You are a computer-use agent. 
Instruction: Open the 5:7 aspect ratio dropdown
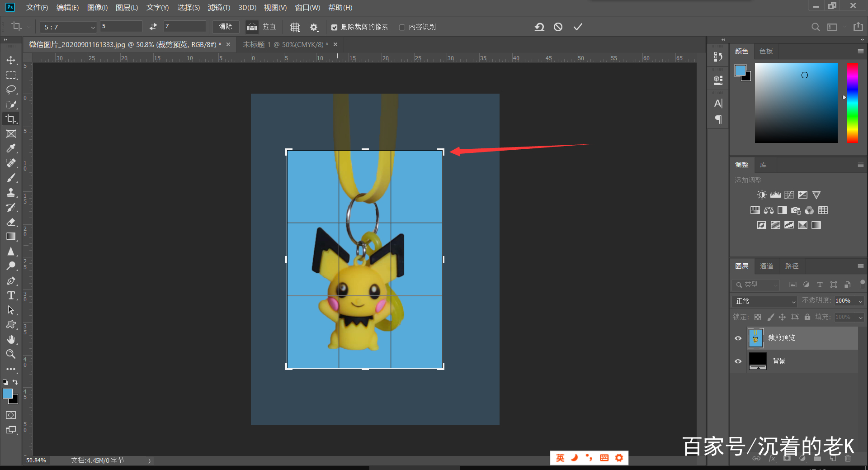[69, 27]
